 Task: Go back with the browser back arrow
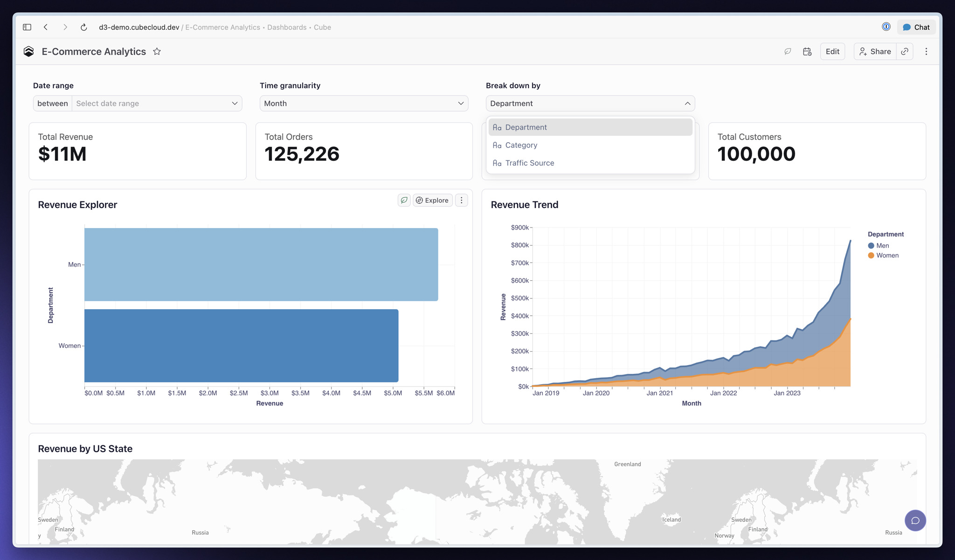click(x=46, y=27)
